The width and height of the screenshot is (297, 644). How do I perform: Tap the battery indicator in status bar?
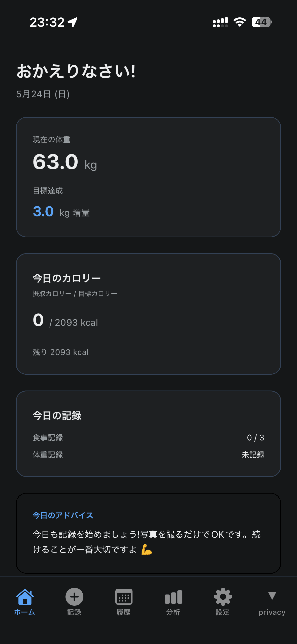point(262,22)
